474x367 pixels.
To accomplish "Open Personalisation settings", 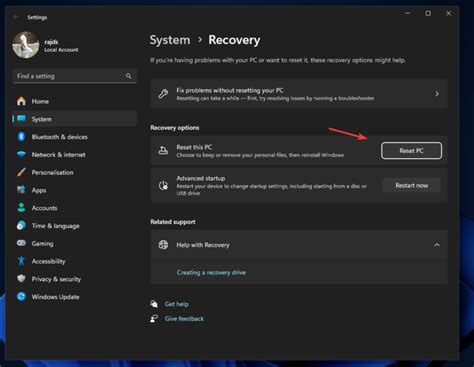I will [x=74, y=172].
